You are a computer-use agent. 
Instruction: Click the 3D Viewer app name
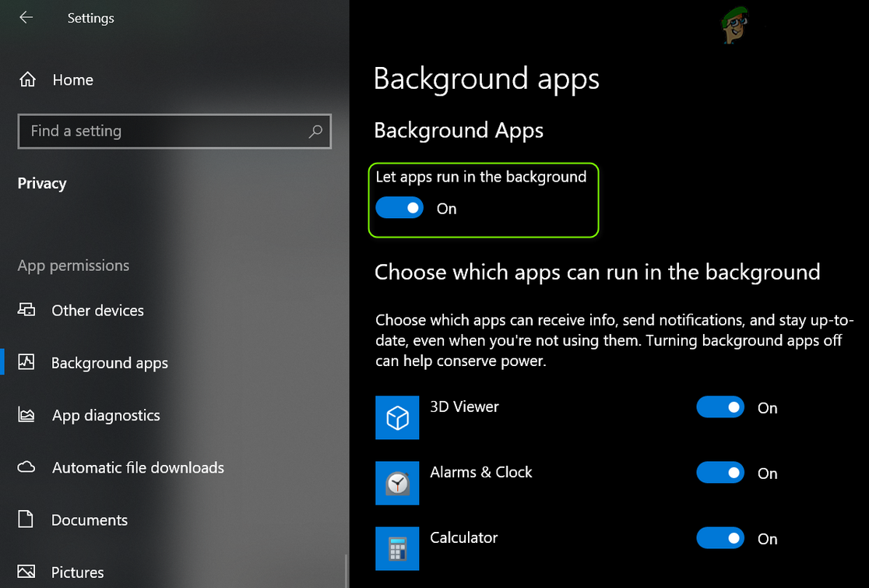point(464,407)
